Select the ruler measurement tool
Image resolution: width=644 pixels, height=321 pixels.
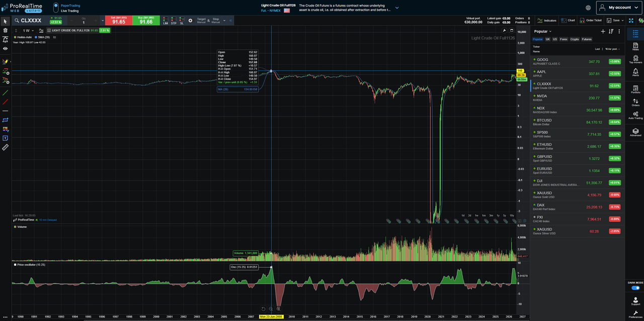[5, 147]
